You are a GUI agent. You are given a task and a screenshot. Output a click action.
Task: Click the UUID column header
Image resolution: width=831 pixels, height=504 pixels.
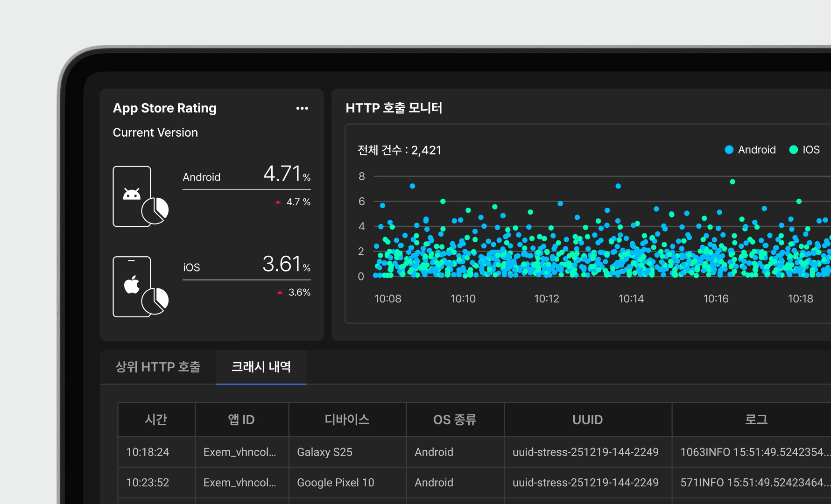[x=587, y=420]
